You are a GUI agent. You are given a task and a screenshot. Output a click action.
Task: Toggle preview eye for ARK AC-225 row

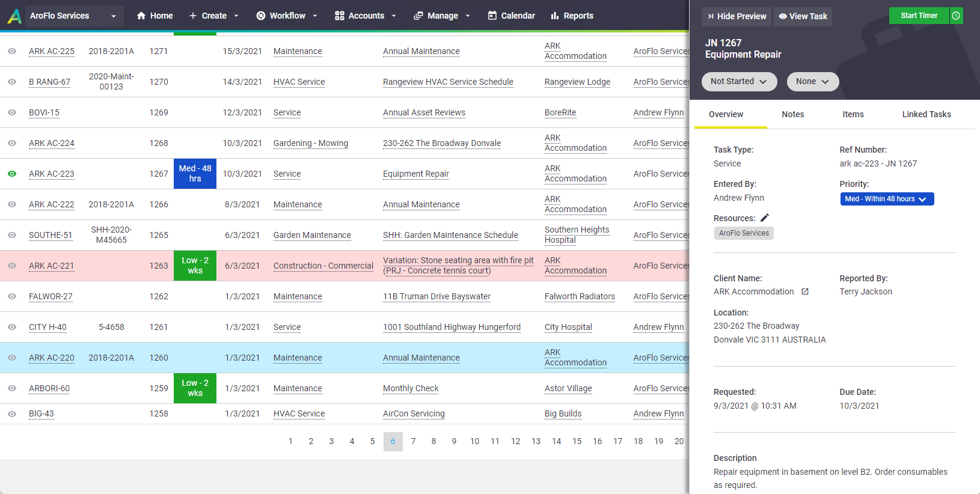(x=12, y=51)
